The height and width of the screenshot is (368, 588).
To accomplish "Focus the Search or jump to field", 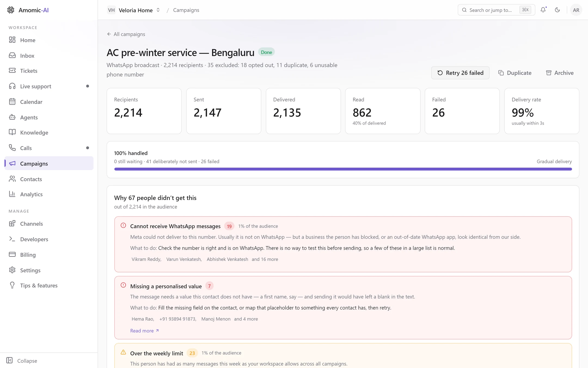I will (496, 10).
